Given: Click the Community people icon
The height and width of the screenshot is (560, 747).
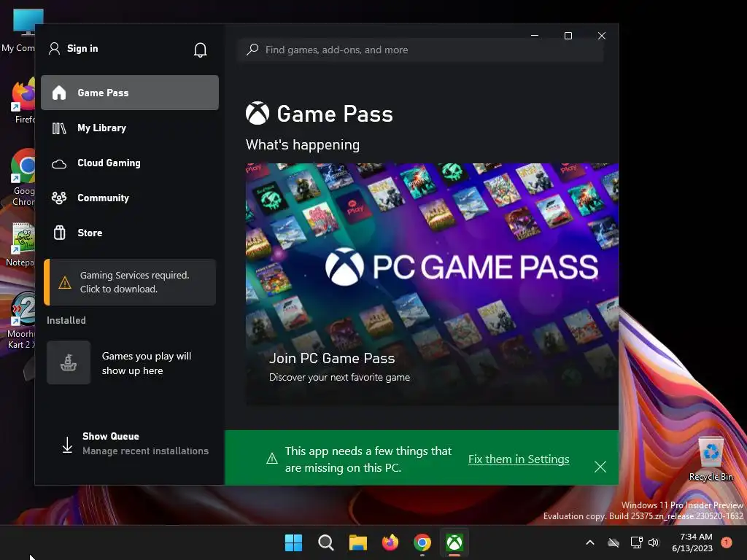Looking at the screenshot, I should [x=59, y=198].
